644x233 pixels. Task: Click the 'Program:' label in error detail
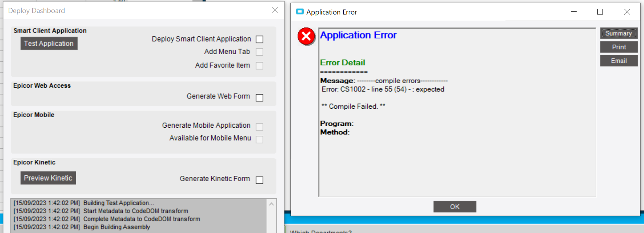[x=337, y=124]
